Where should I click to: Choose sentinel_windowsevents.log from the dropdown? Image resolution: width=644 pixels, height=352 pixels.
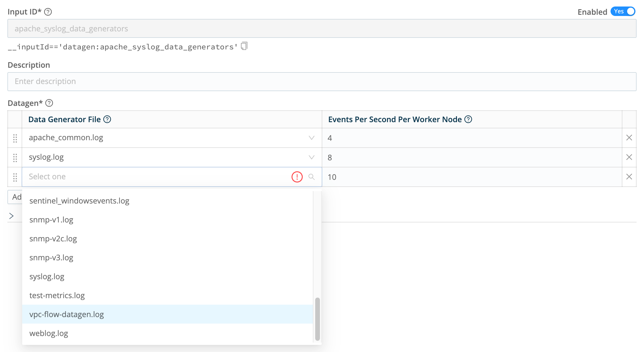tap(79, 201)
